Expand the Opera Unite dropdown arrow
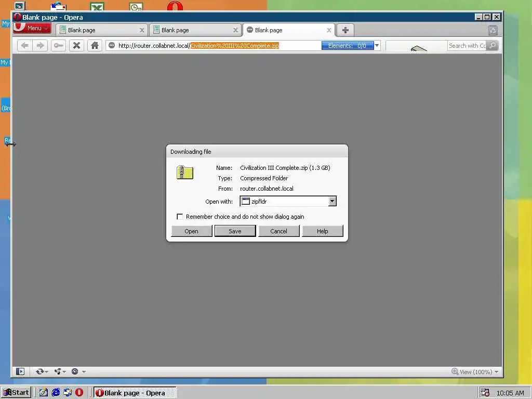Viewport: 532px width, 399px height. pos(64,372)
